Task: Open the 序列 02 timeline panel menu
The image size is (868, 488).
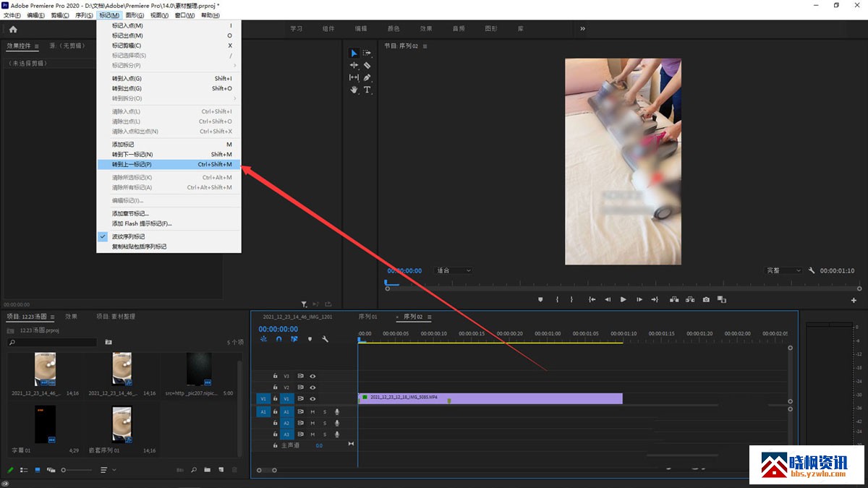Action: (429, 317)
